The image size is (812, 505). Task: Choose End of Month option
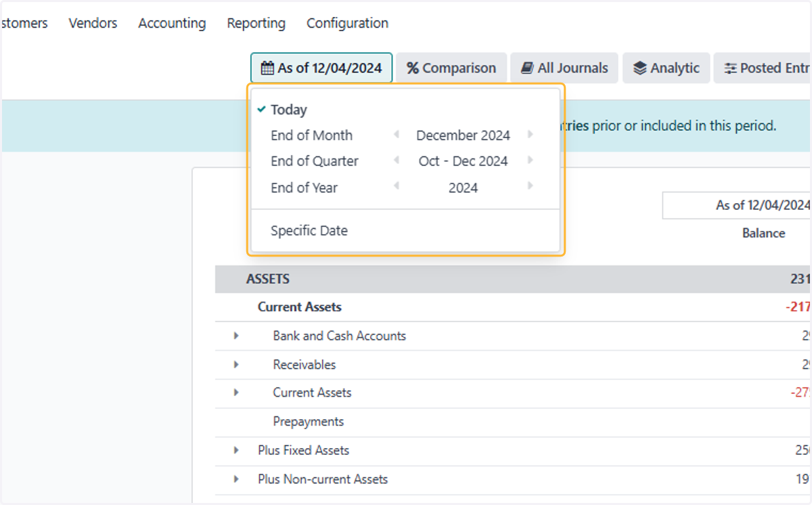[x=311, y=135]
